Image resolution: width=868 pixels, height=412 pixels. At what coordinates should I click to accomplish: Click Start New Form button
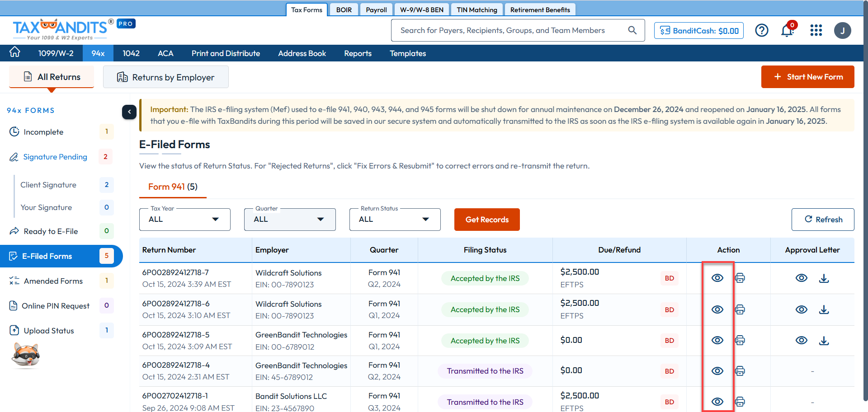(808, 77)
